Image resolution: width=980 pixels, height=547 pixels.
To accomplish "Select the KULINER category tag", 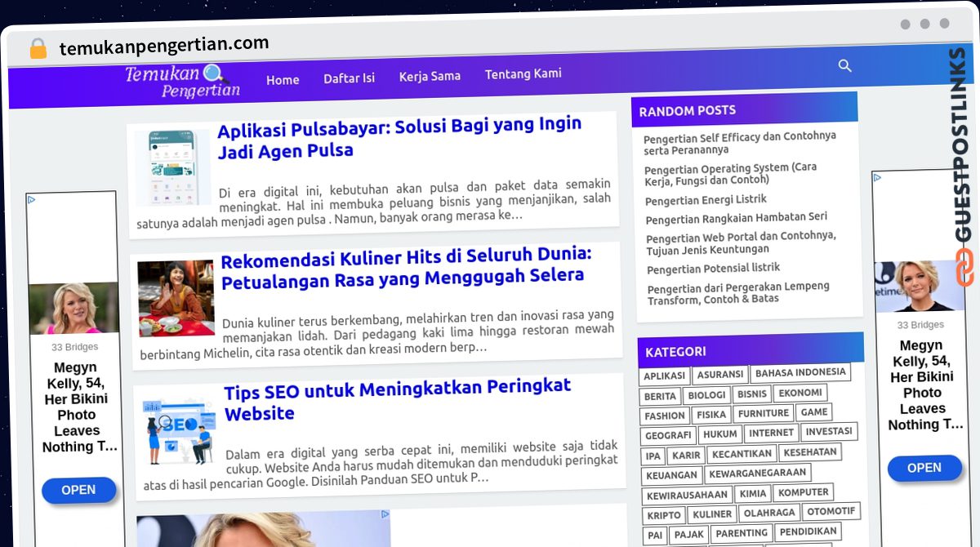I will pyautogui.click(x=712, y=514).
